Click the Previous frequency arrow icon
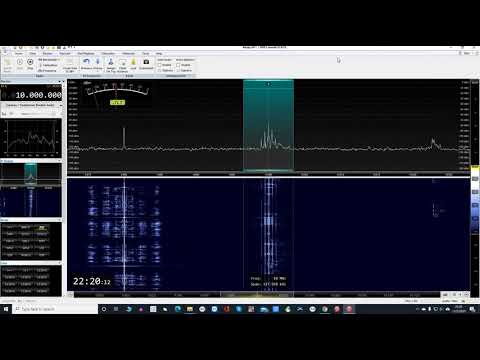Viewport: 480px width, 360px height. [x=86, y=62]
